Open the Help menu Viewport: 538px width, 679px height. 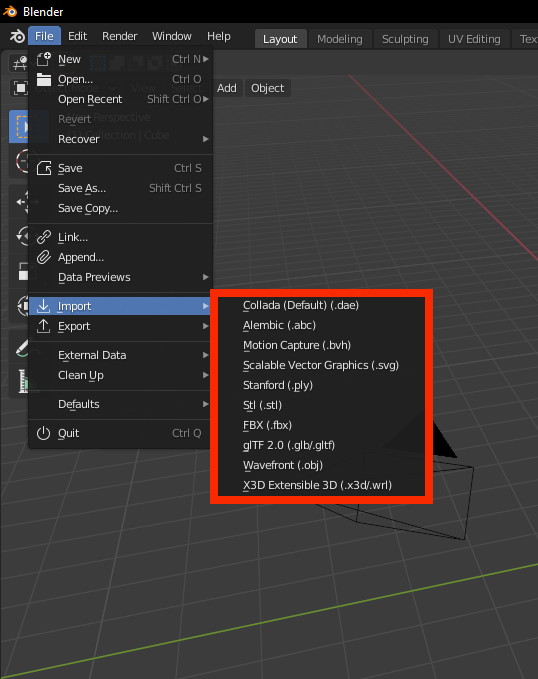(x=219, y=36)
